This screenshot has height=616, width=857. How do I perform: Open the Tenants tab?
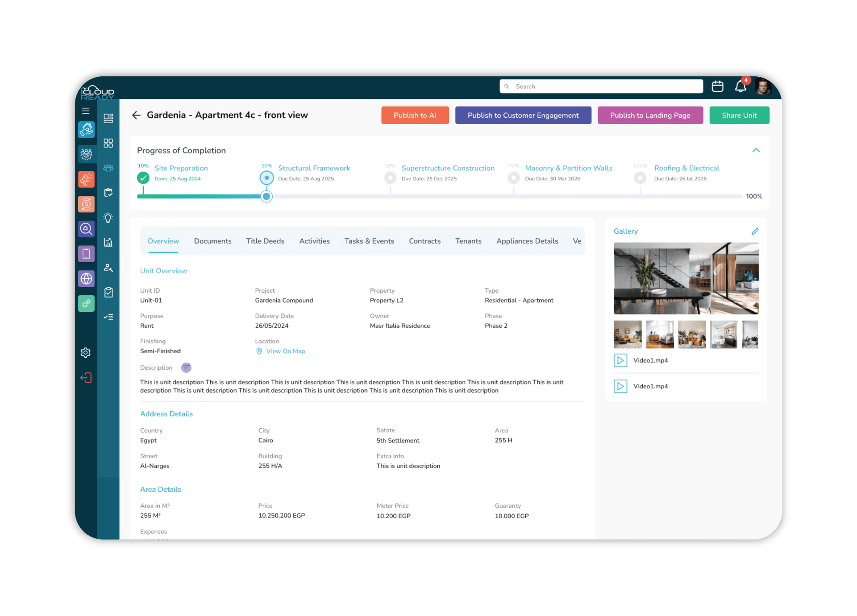click(468, 241)
